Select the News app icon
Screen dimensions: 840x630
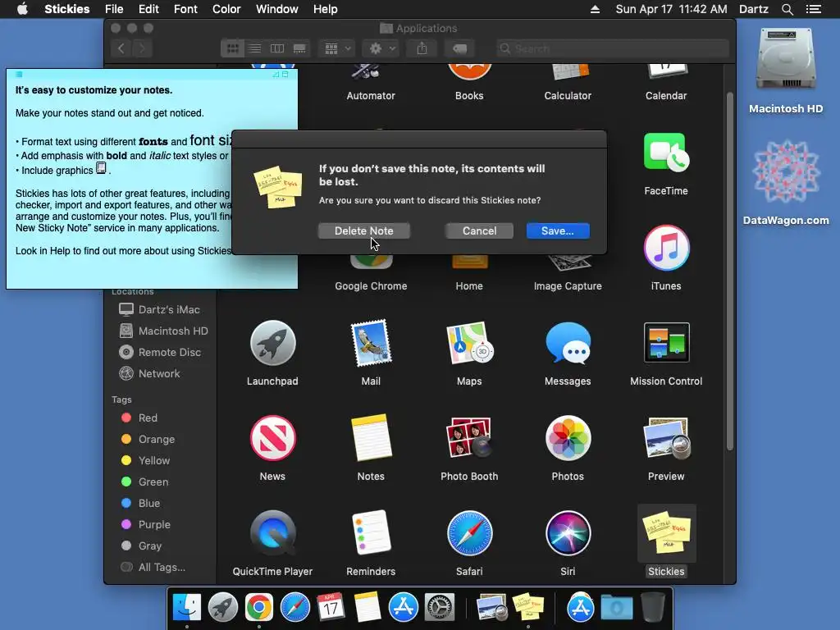click(272, 438)
